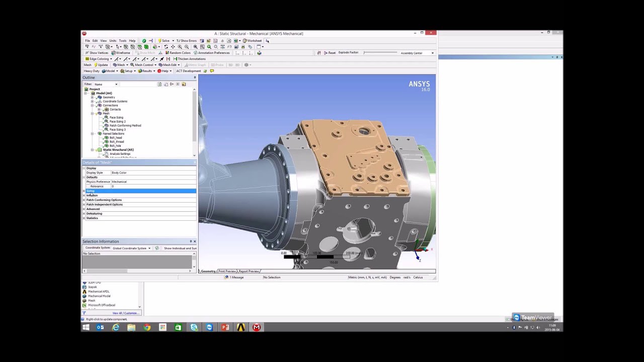The image size is (644, 362).
Task: Click the Show Errors button
Action: click(x=186, y=41)
